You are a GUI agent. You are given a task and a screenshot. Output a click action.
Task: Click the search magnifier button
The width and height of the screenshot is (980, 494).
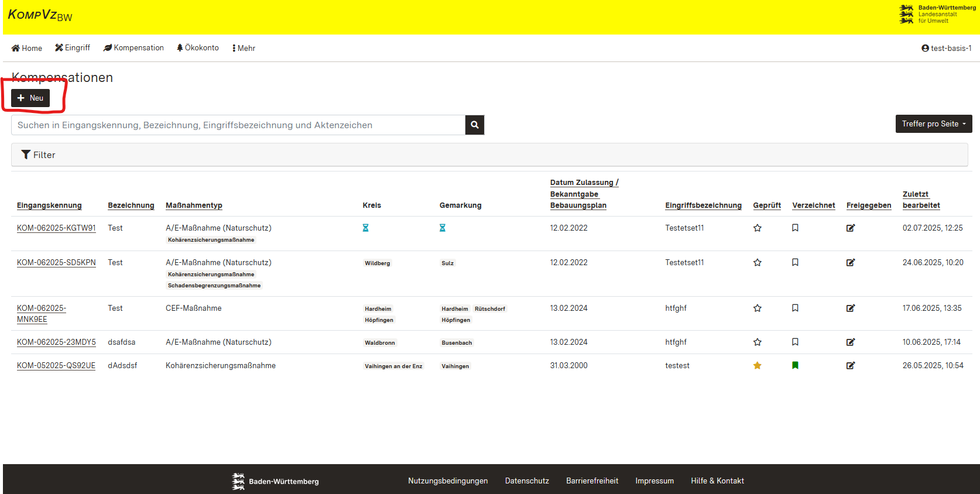coord(474,125)
